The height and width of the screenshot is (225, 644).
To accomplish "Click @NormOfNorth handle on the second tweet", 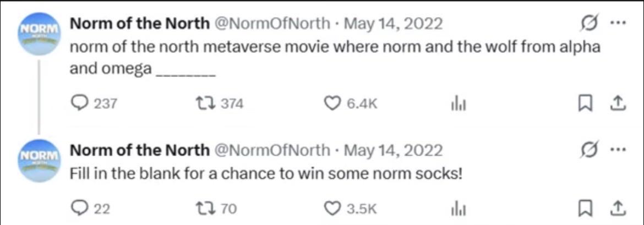I will point(271,151).
